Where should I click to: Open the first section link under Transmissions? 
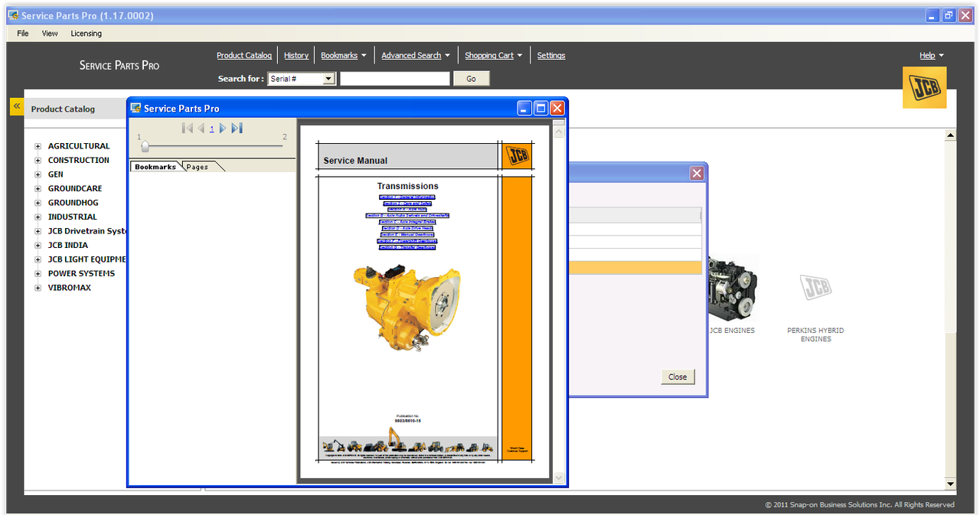coord(407,197)
